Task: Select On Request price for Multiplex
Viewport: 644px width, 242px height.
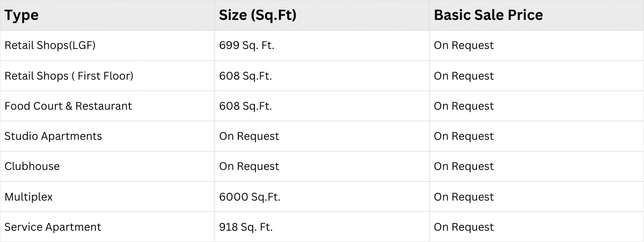Action: [x=464, y=197]
